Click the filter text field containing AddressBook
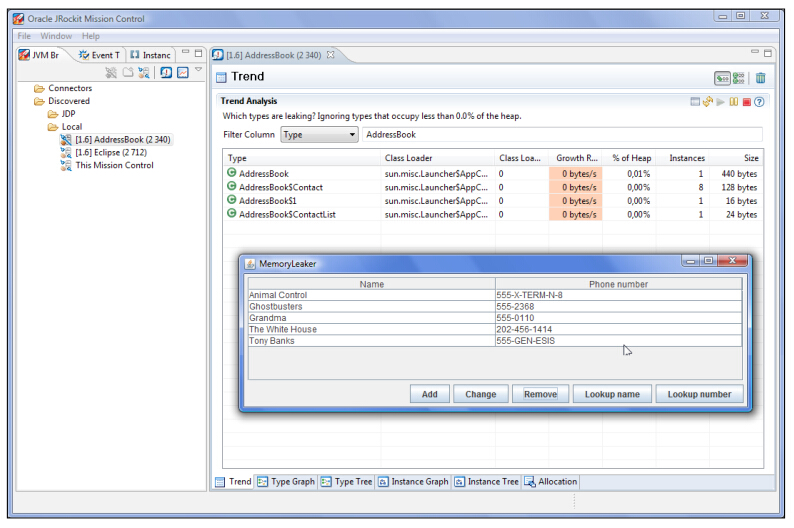 click(x=562, y=135)
